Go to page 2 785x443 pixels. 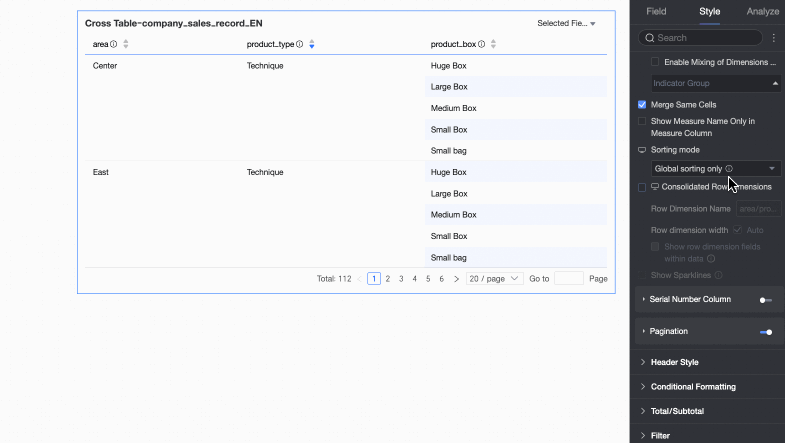coord(387,279)
